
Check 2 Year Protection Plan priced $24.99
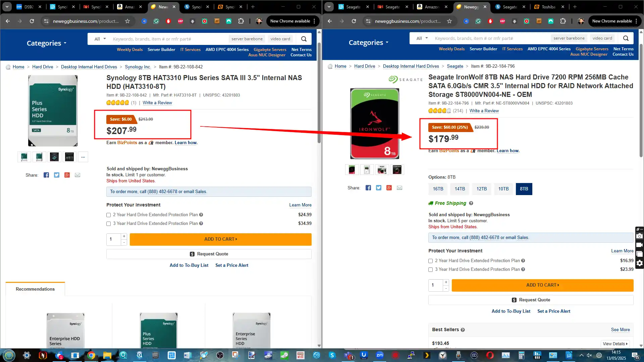coord(108,215)
